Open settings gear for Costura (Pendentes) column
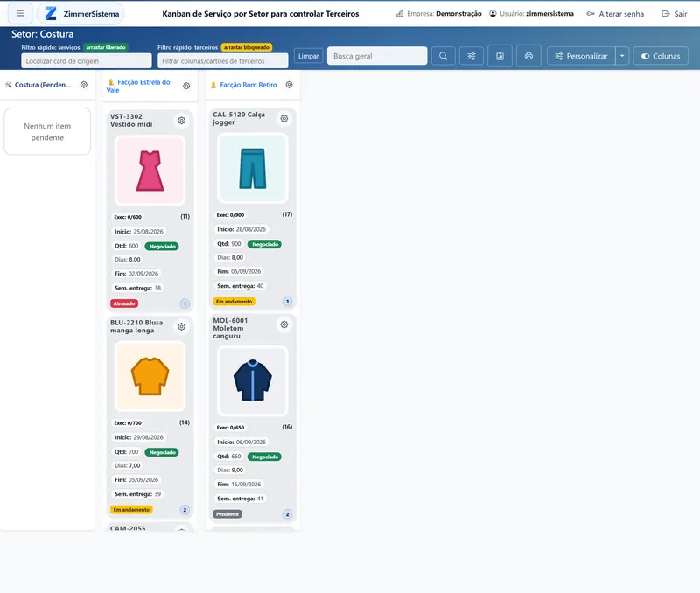 pos(84,85)
